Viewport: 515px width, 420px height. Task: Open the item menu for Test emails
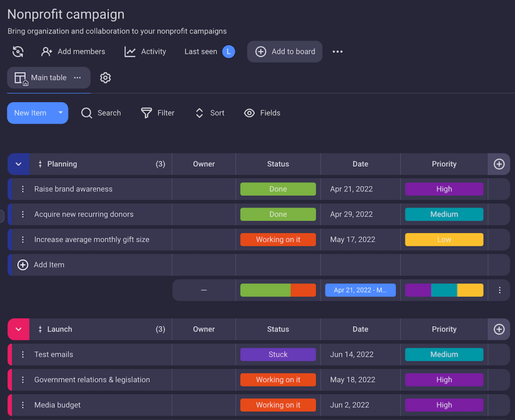pyautogui.click(x=23, y=354)
